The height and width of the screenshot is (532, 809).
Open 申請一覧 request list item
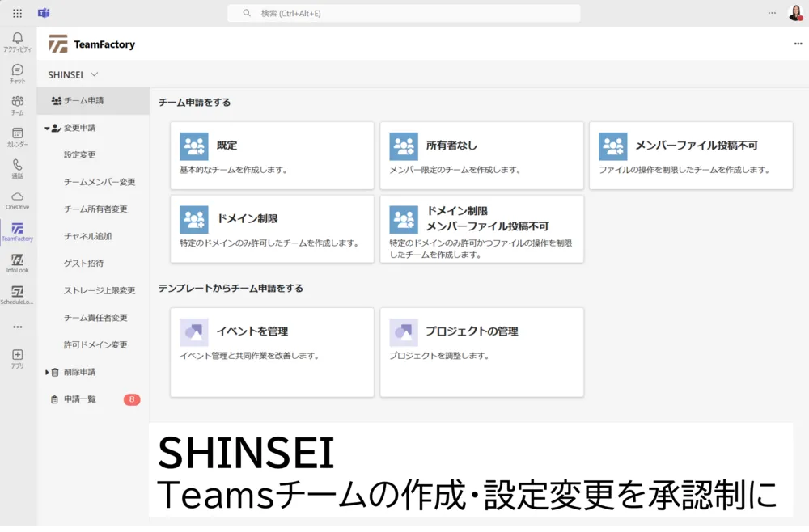[x=80, y=399]
